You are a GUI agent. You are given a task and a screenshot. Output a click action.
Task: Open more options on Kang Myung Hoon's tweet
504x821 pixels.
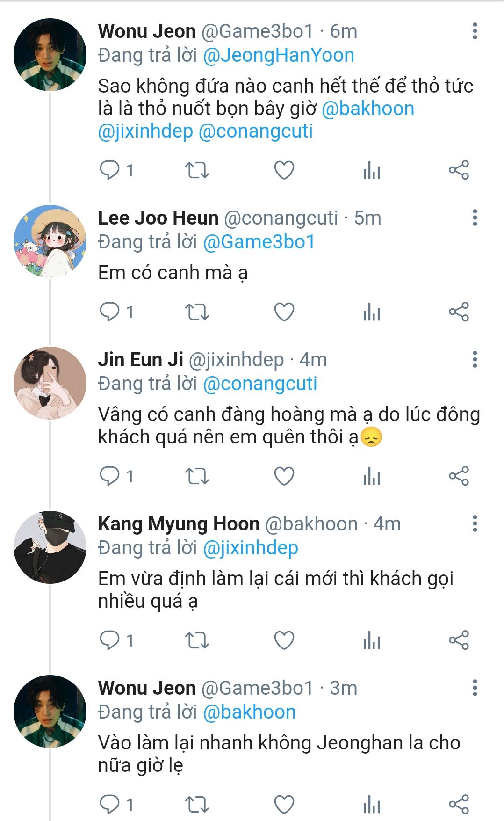click(475, 524)
